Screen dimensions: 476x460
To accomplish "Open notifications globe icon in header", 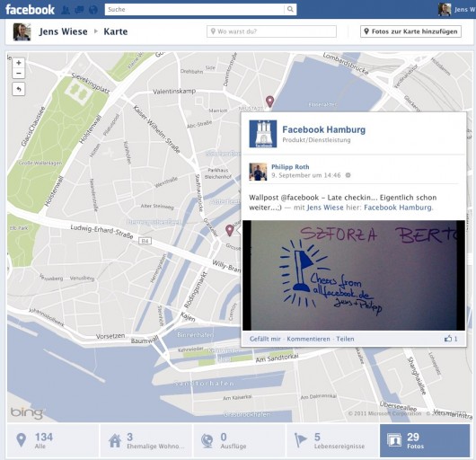I will point(93,10).
